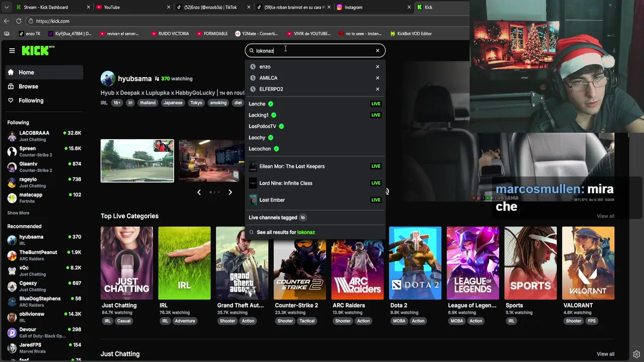This screenshot has height=362, width=644.
Task: Open JaredFPS recommended channel
Action: tap(44, 348)
